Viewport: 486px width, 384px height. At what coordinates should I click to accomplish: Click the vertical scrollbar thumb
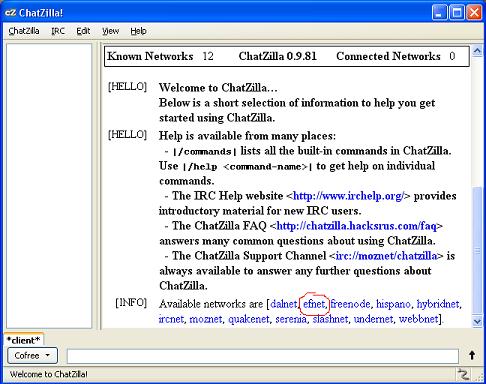(477, 250)
